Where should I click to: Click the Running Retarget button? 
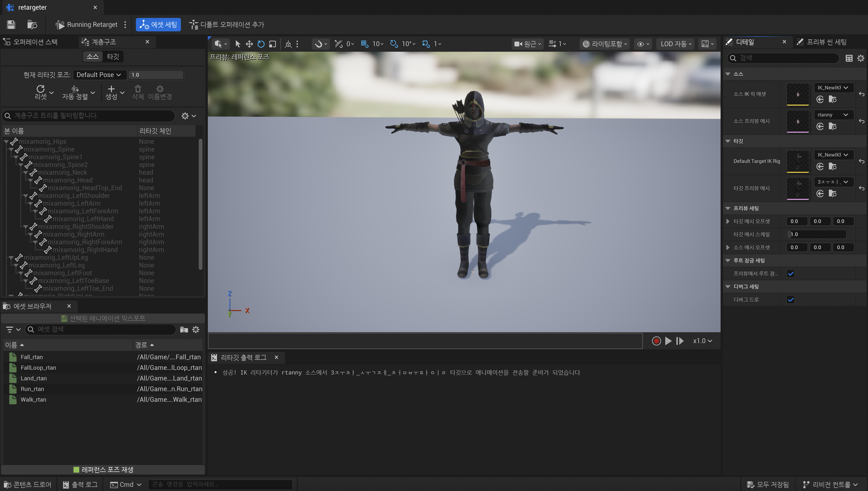click(86, 25)
